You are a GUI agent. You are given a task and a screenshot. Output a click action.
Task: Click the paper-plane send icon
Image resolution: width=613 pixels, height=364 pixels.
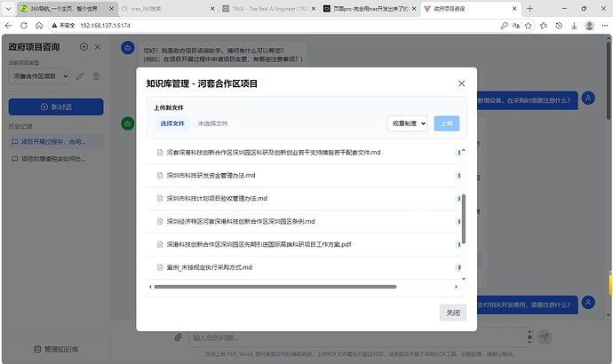(x=545, y=337)
